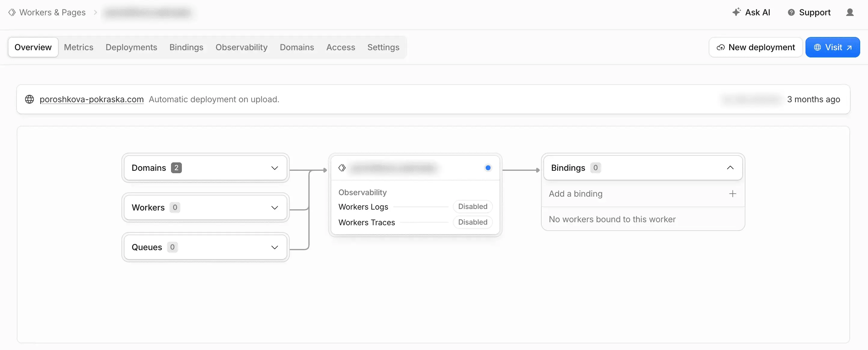Expand the Domains dropdown chevron
Viewport: 868px width, 350px height.
pos(275,168)
